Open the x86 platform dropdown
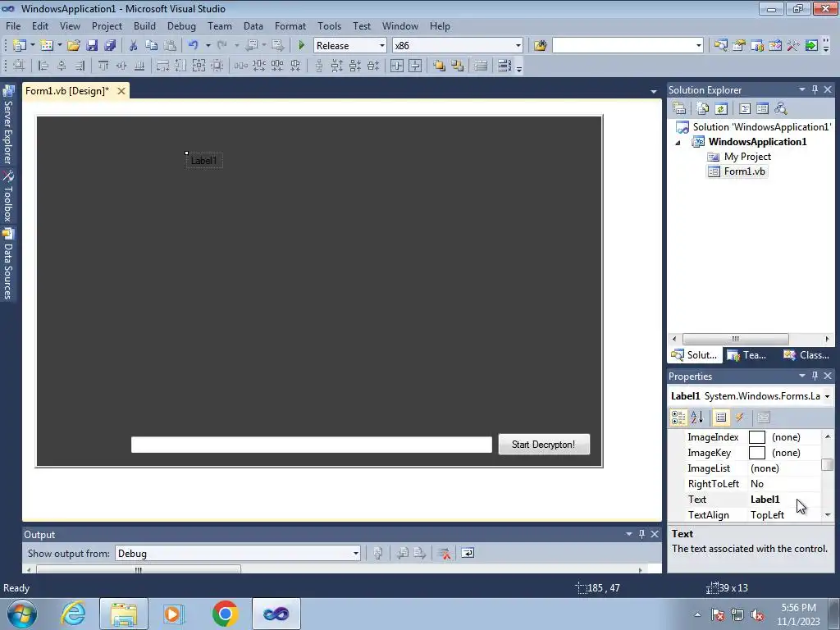Viewport: 840px width, 630px height. (518, 46)
